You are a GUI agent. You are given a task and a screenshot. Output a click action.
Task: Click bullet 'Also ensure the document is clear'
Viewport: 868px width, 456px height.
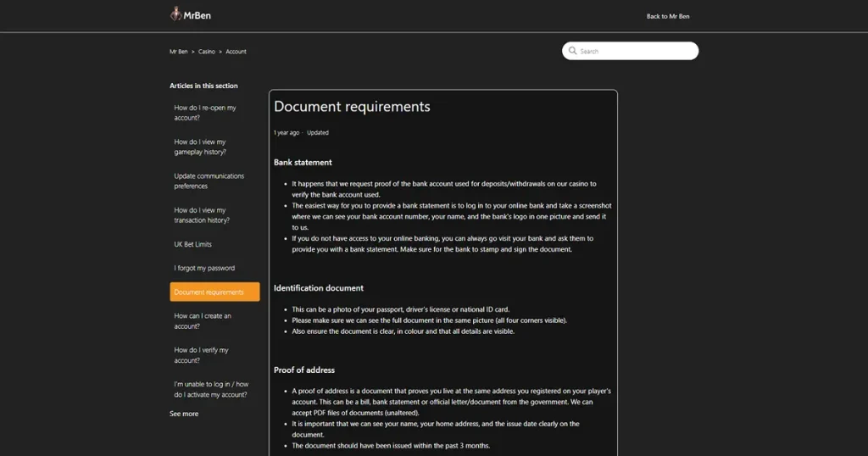coord(403,331)
